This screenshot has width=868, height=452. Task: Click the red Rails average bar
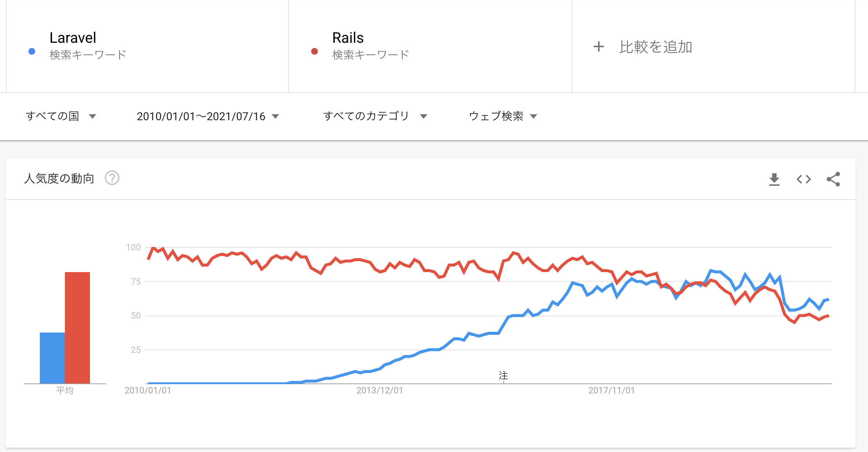tap(77, 327)
